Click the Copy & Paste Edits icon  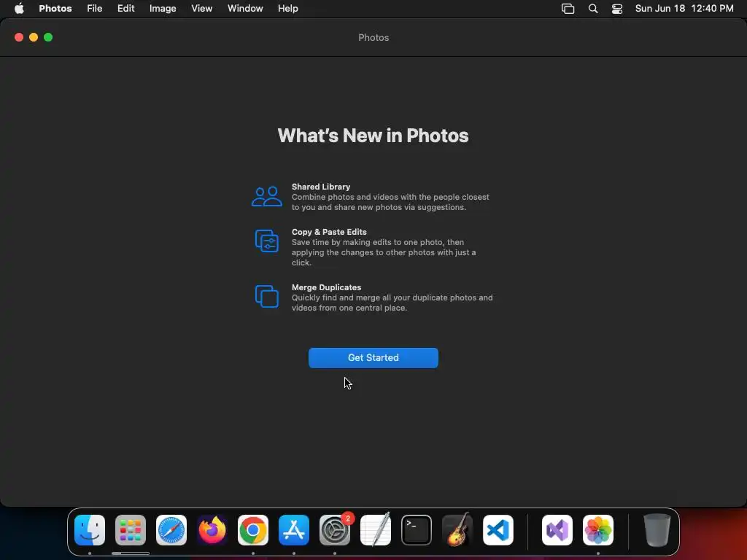(x=267, y=241)
